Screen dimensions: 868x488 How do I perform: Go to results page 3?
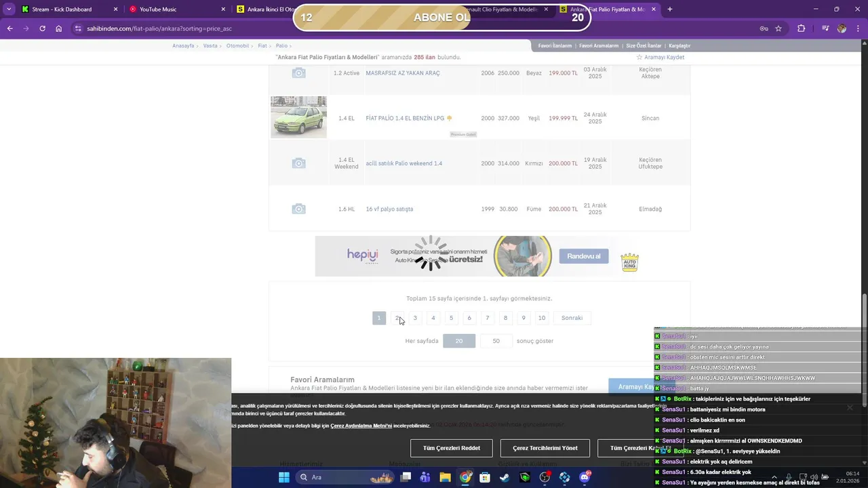415,318
